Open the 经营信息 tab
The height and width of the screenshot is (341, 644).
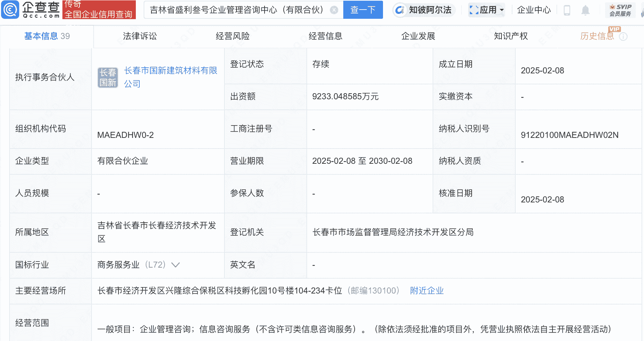[325, 36]
